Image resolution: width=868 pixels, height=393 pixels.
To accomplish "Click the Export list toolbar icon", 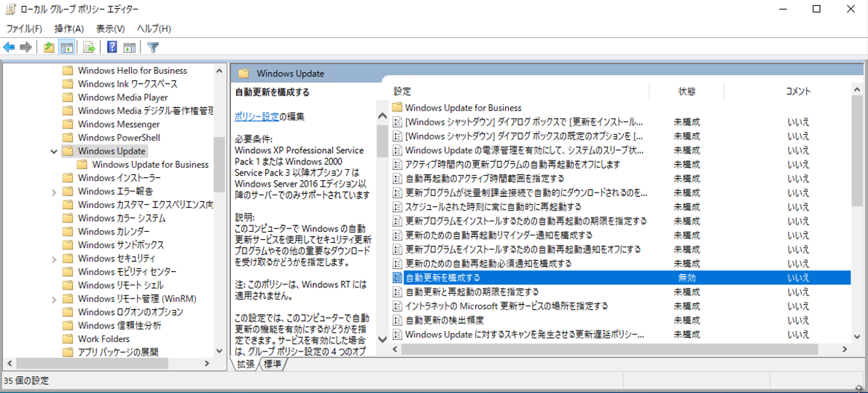I will tap(89, 47).
